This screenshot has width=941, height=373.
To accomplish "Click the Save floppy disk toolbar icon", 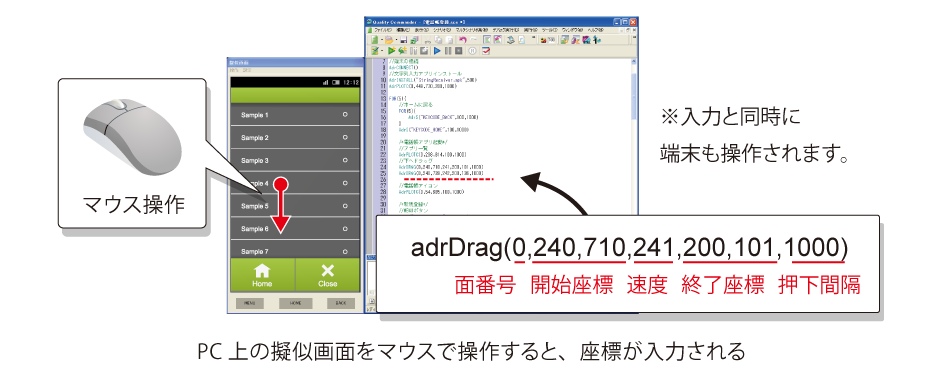I will 404,40.
